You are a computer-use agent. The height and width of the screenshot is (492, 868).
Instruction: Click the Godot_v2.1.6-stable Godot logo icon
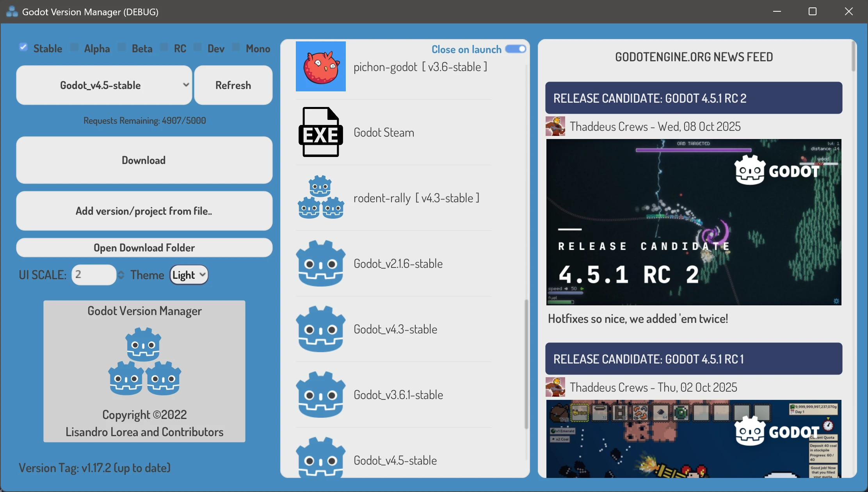click(321, 264)
